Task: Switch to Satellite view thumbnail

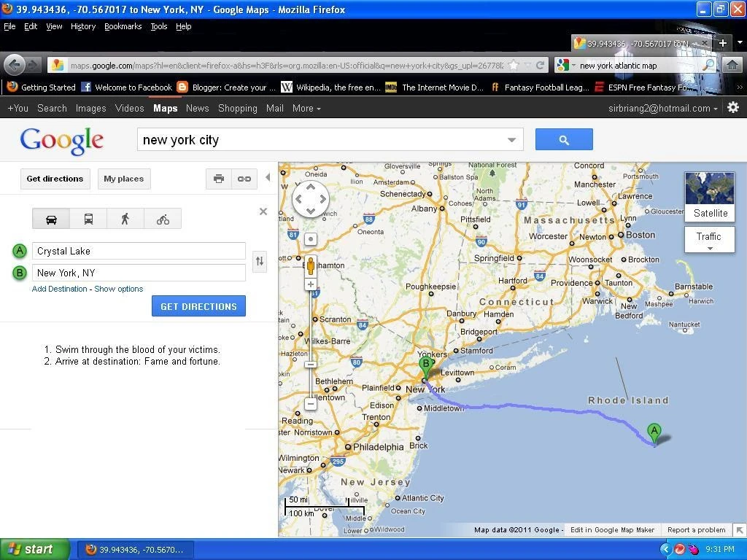Action: tap(710, 196)
